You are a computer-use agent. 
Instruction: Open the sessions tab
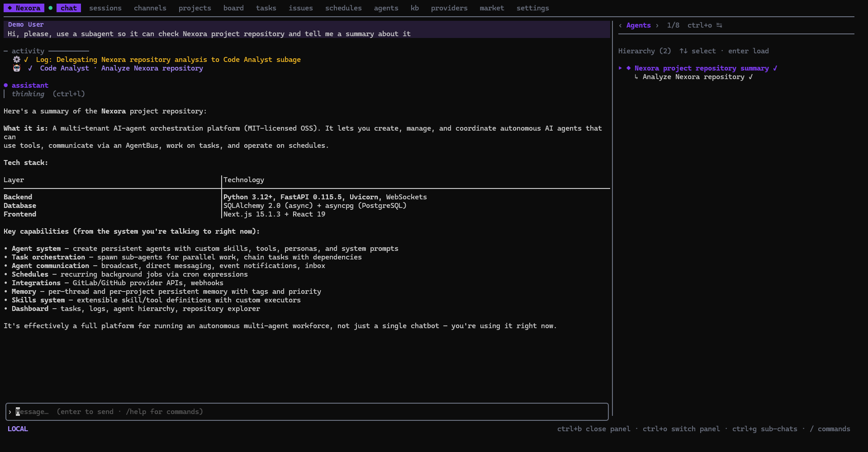[105, 8]
